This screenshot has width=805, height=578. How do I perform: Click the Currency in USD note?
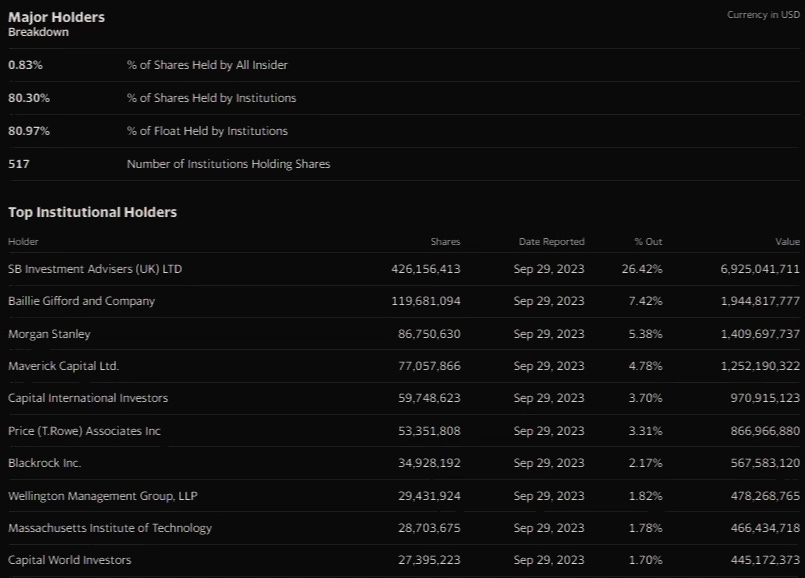[x=763, y=15]
